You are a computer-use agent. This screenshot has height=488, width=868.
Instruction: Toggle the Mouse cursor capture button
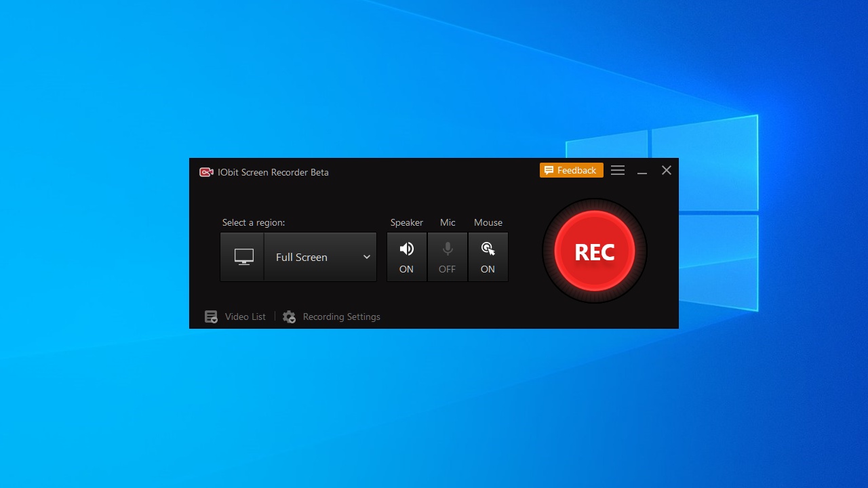pos(488,257)
